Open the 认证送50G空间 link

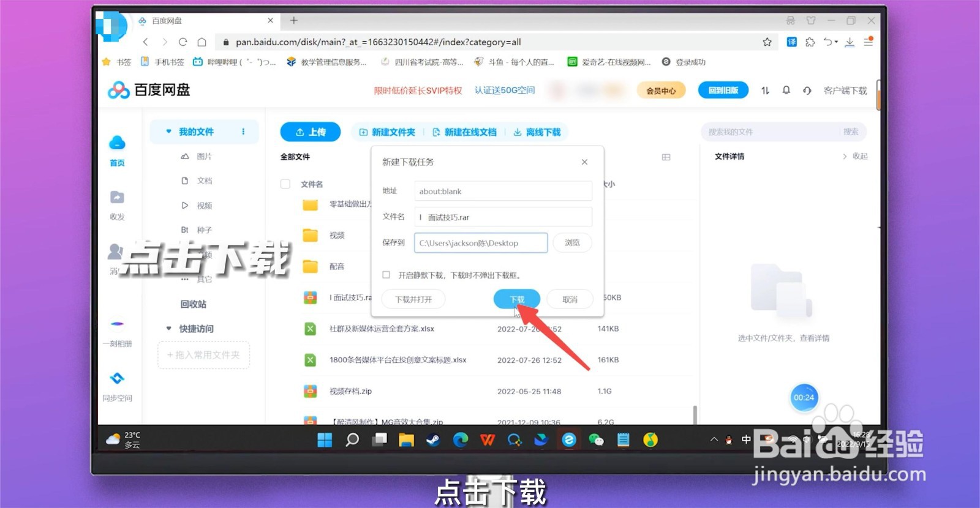pyautogui.click(x=505, y=90)
